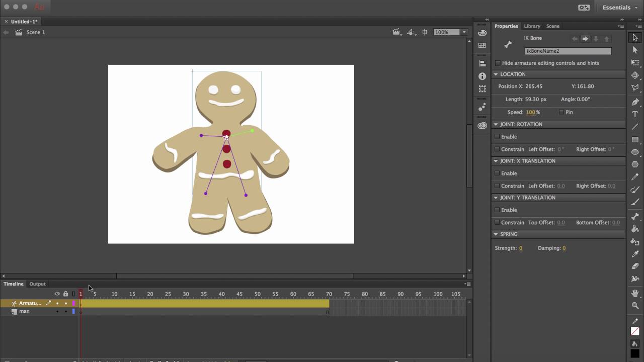Tick Constrain under Joint: Y Translation

click(x=497, y=223)
